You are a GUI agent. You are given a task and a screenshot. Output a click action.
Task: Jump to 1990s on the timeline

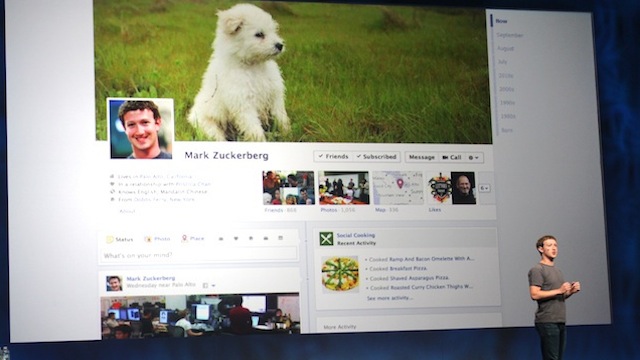507,103
